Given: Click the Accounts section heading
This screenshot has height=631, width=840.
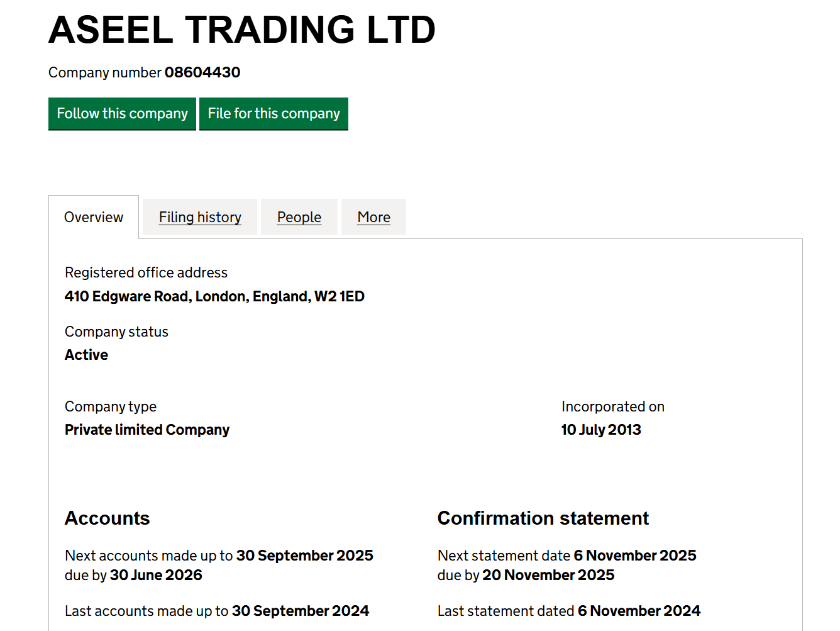Looking at the screenshot, I should [108, 518].
